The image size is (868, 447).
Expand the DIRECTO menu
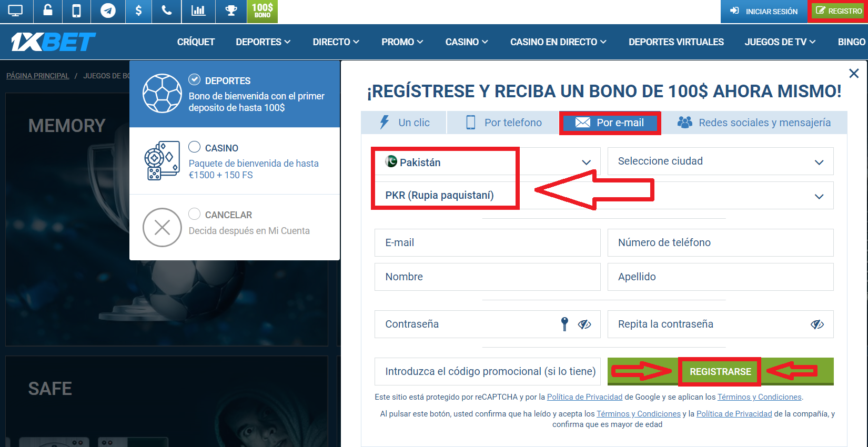pyautogui.click(x=336, y=42)
